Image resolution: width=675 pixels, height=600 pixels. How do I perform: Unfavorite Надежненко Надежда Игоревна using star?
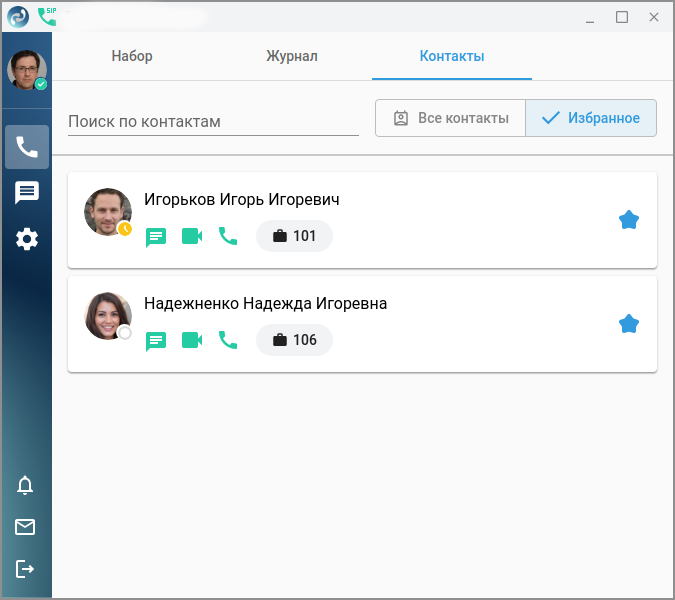coord(629,324)
